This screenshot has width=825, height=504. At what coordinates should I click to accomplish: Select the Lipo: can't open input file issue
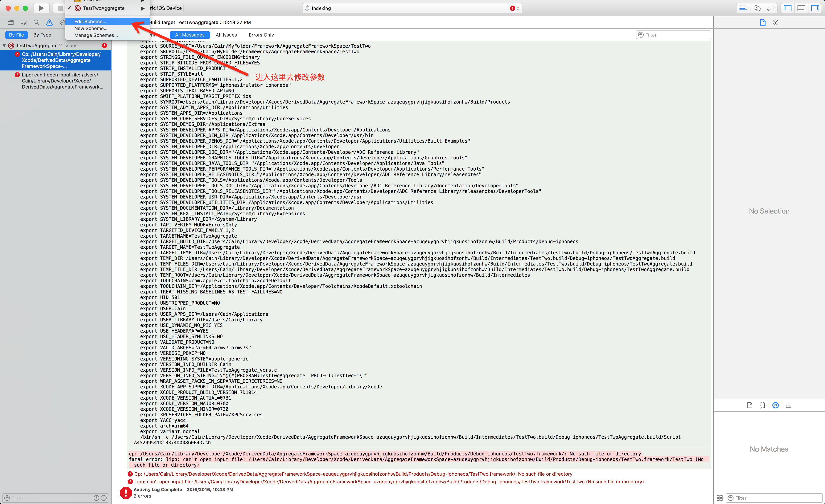coord(56,81)
